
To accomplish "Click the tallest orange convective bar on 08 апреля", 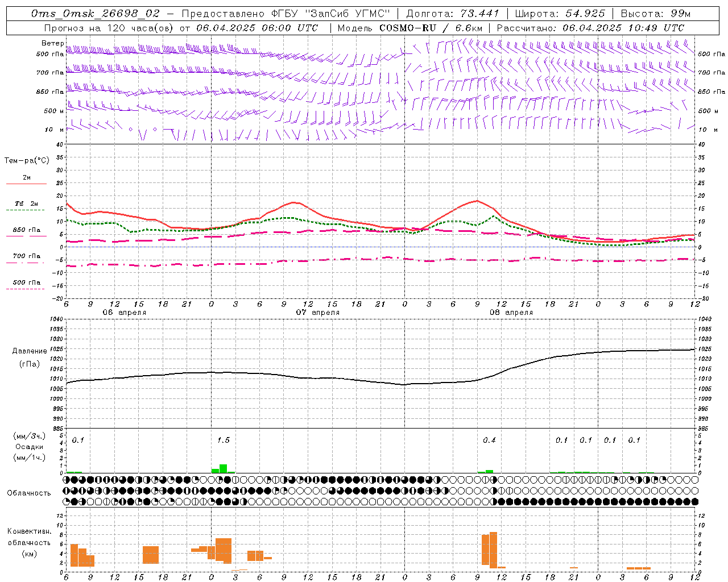I will pyautogui.click(x=493, y=550).
